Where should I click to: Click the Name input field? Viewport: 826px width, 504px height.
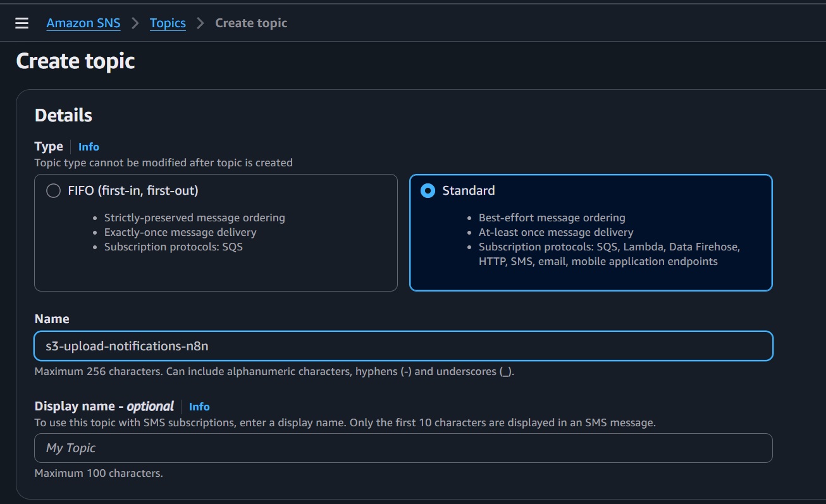[404, 346]
